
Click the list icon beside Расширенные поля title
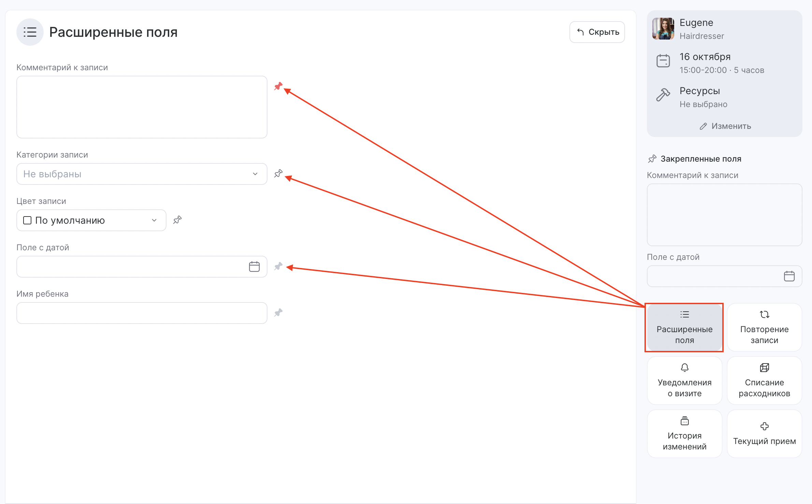pos(30,32)
